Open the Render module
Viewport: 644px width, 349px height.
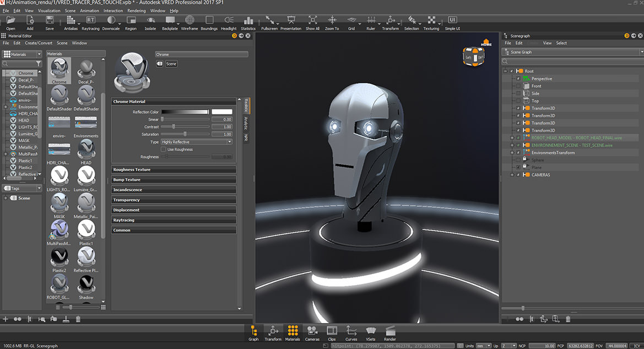[390, 333]
